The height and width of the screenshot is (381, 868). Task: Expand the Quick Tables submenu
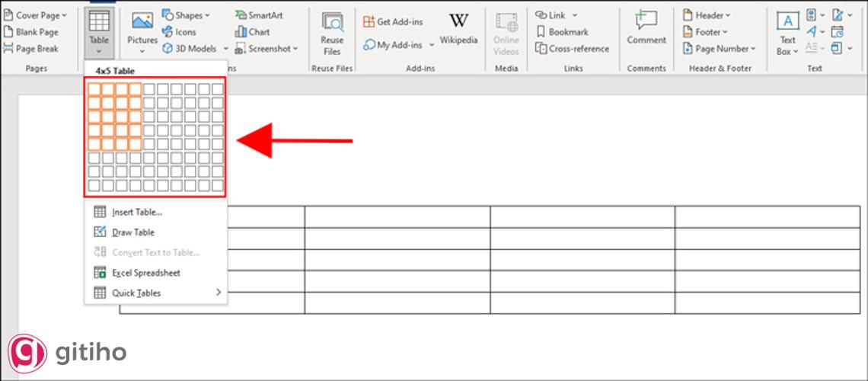(155, 293)
